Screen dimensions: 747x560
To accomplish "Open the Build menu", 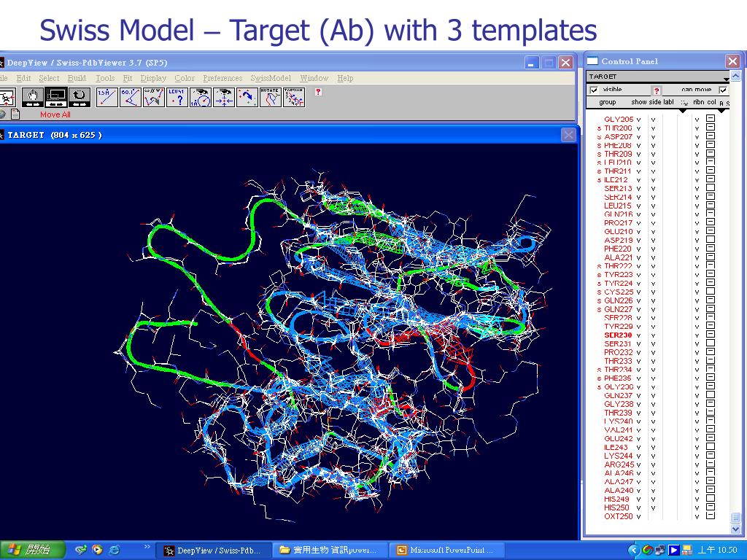I will pos(77,78).
